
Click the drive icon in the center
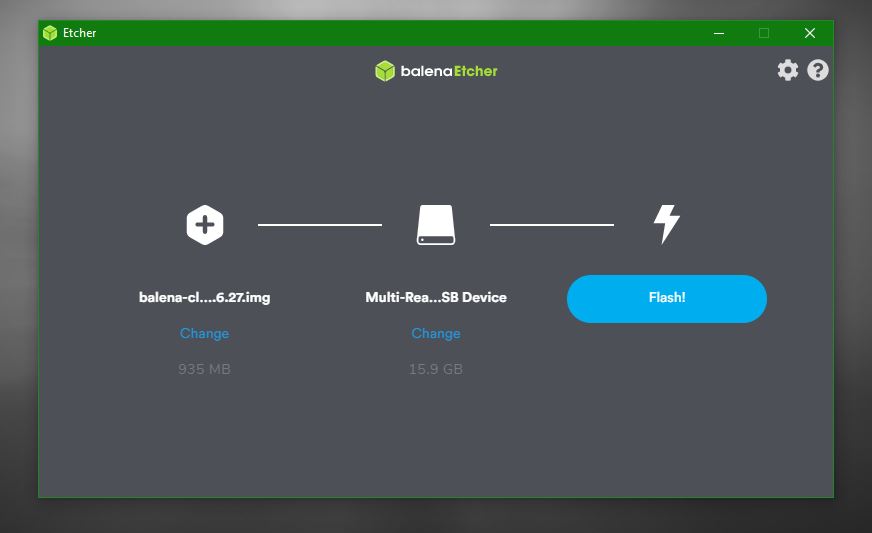click(x=436, y=225)
